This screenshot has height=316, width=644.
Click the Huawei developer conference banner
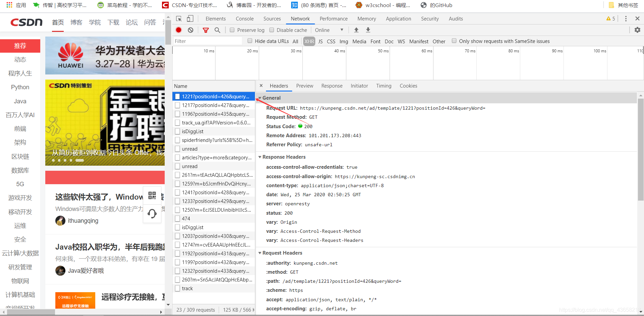pos(105,56)
